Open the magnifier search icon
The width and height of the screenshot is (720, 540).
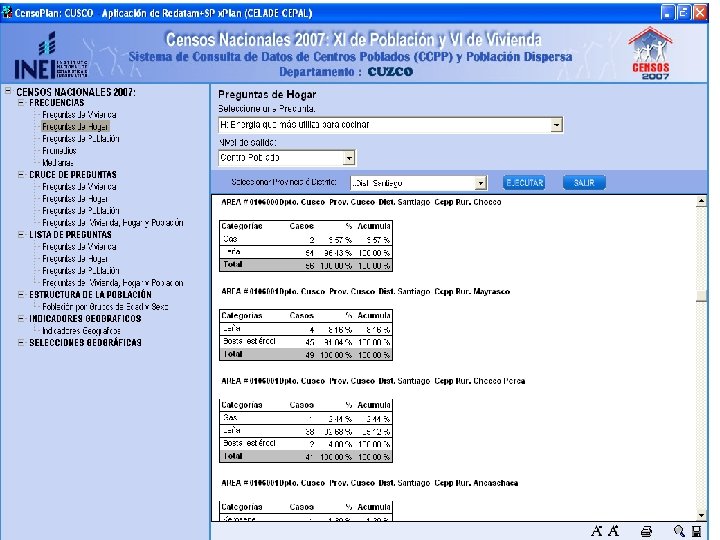679,531
